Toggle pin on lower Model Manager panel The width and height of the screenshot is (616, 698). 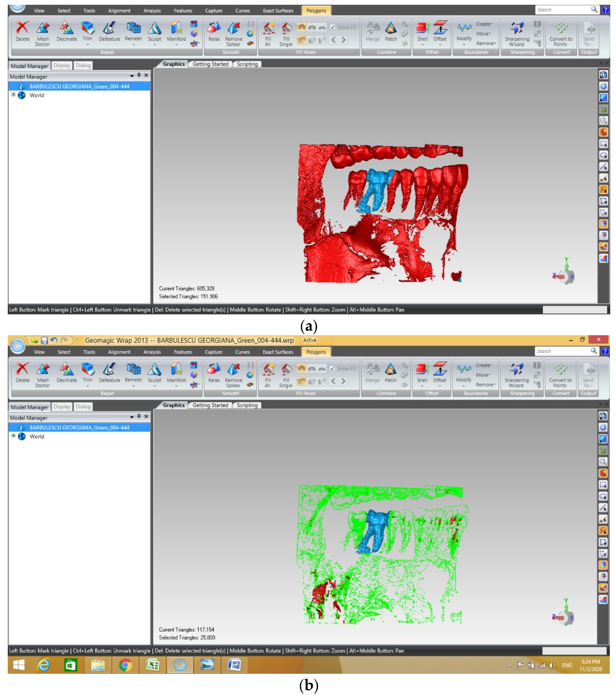coord(139,416)
